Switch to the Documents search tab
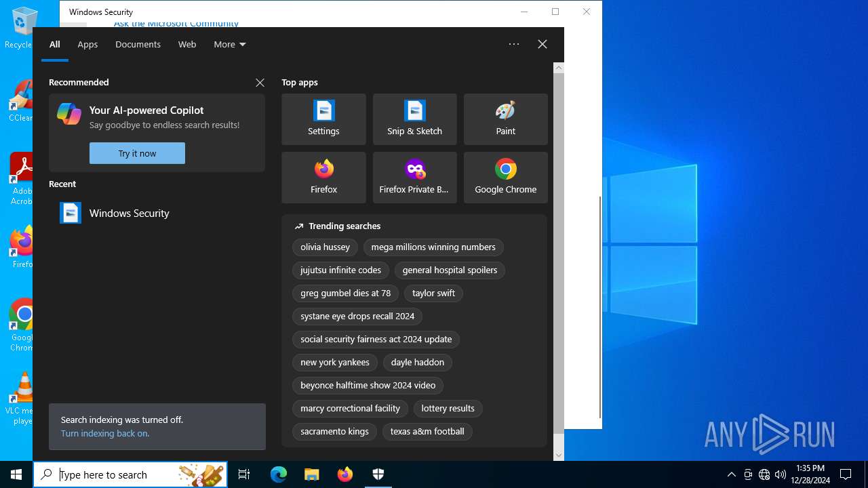Screen dimensions: 868x488 (138, 44)
